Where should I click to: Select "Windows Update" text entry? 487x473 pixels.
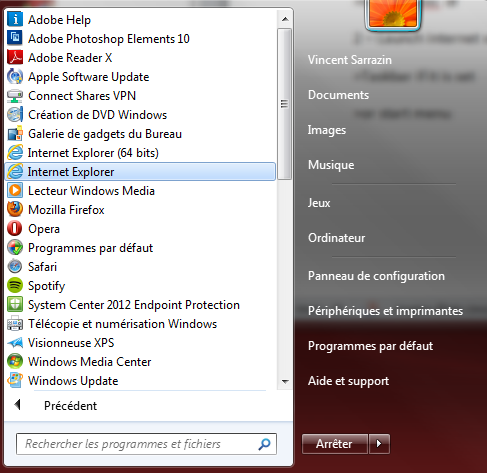point(73,381)
